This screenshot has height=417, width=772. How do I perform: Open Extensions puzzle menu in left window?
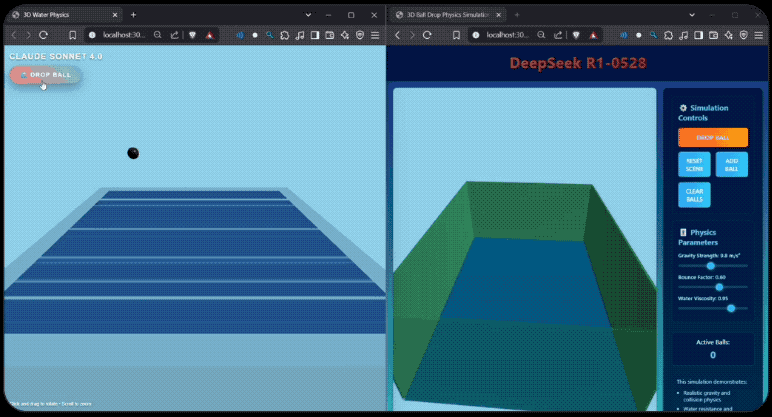[x=285, y=35]
